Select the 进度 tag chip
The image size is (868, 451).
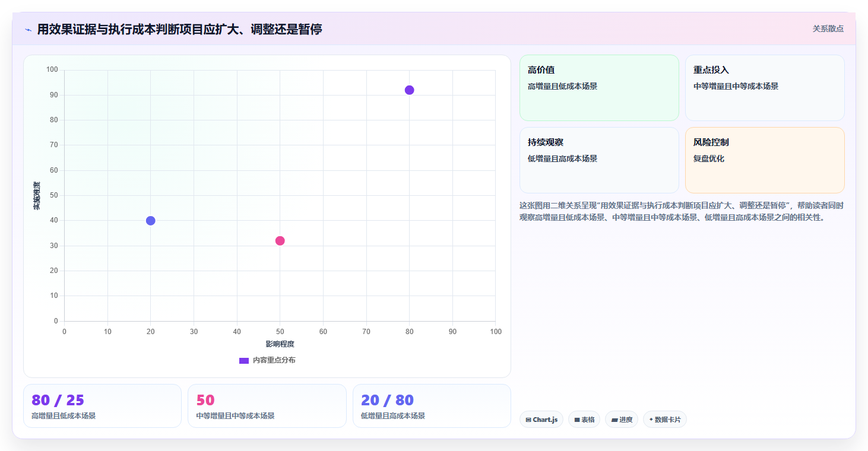pyautogui.click(x=622, y=420)
